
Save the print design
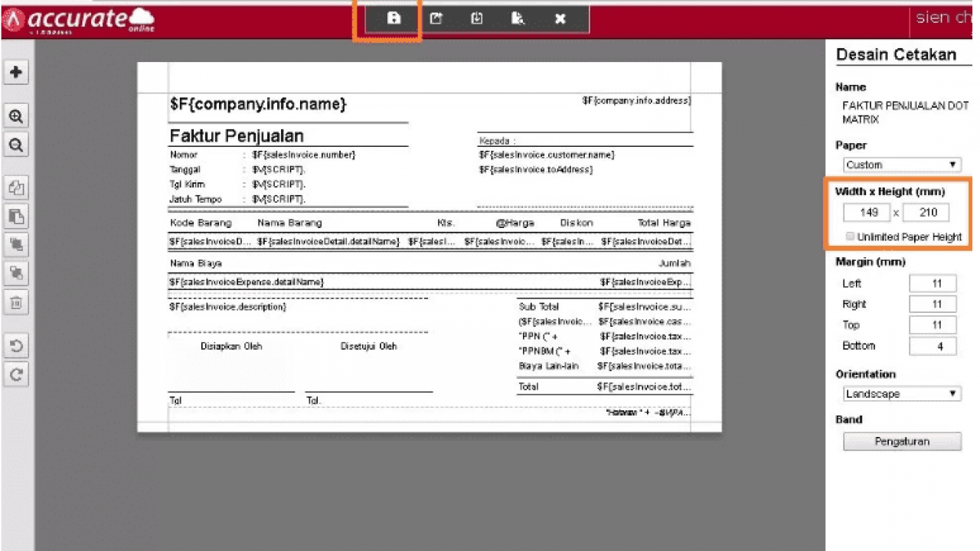394,18
